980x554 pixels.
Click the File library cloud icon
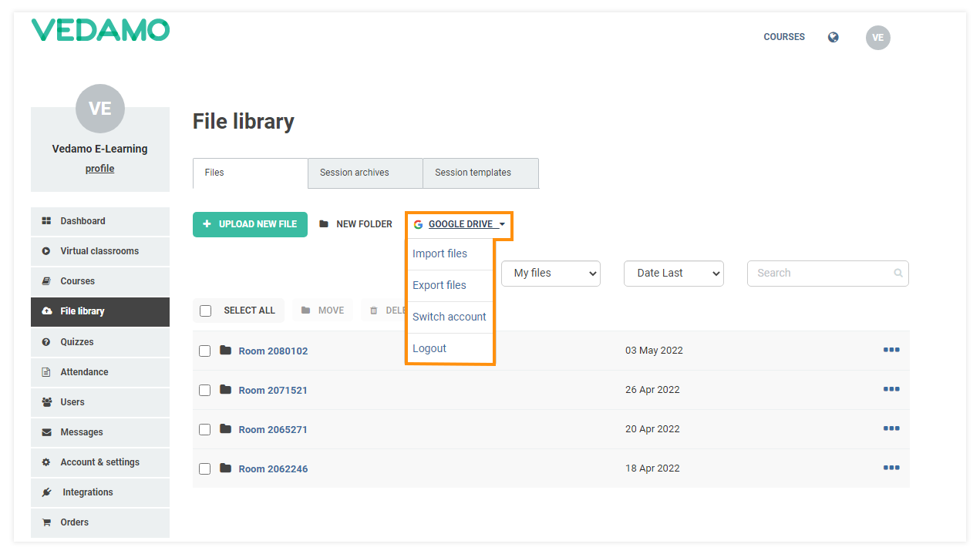46,311
